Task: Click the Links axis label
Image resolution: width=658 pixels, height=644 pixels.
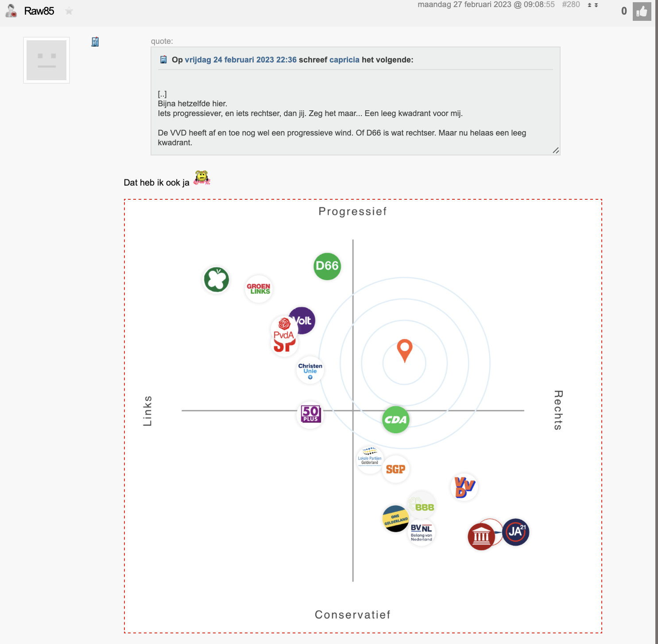Action: [x=147, y=411]
